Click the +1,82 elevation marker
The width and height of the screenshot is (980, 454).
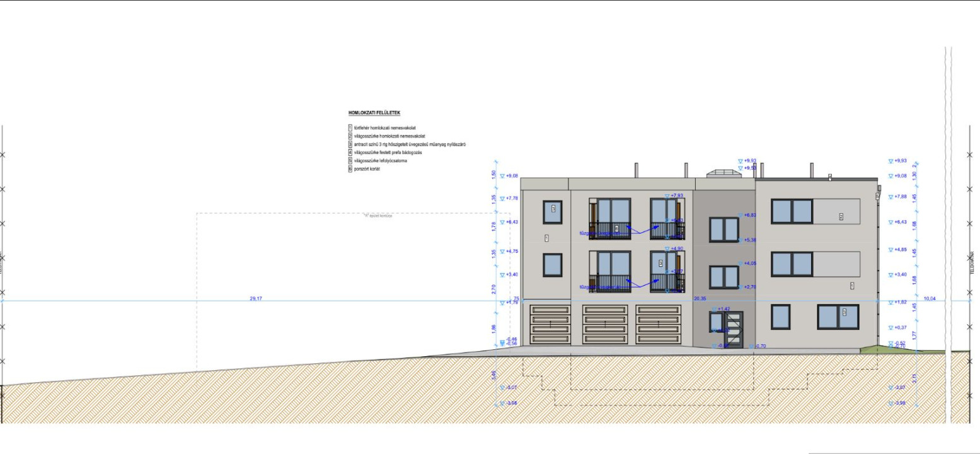pos(891,303)
